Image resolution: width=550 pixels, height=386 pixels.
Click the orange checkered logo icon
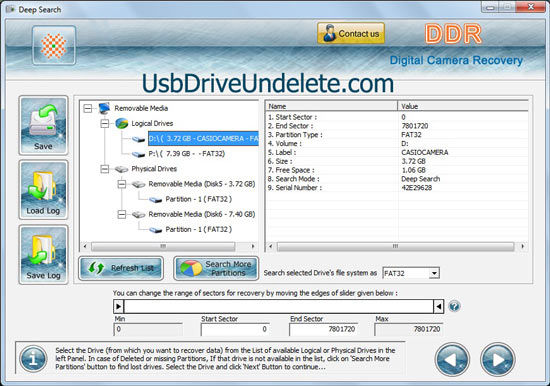click(x=54, y=45)
